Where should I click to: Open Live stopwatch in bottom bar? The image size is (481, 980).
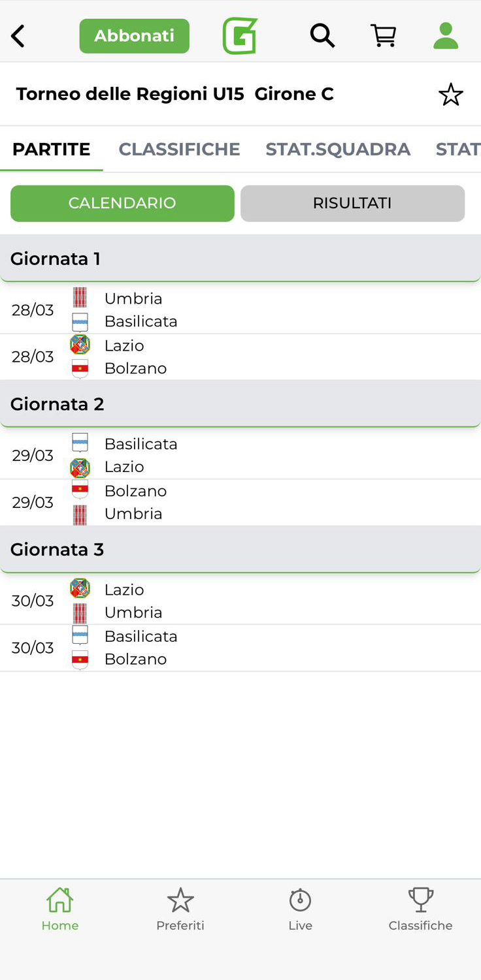coord(301,909)
